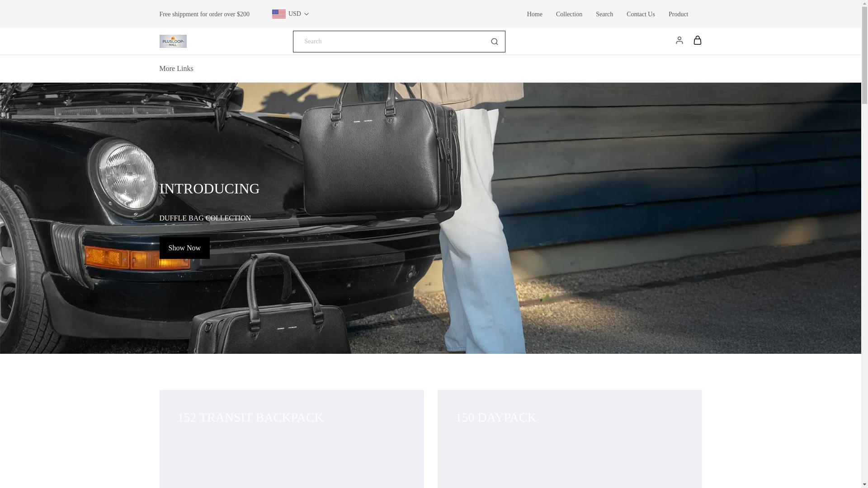The image size is (868, 488).
Task: Expand the USD currency dropdown
Action: [x=291, y=14]
